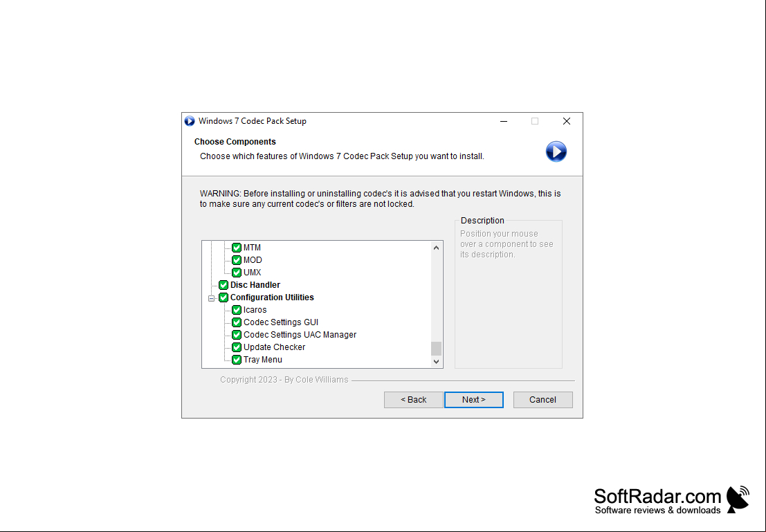Select the MTM label text

252,248
